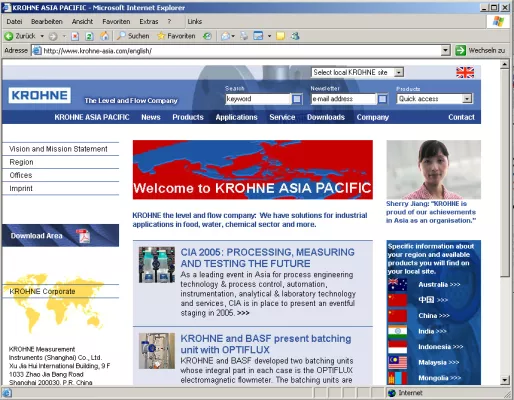Open the Downloads nav item

326,117
